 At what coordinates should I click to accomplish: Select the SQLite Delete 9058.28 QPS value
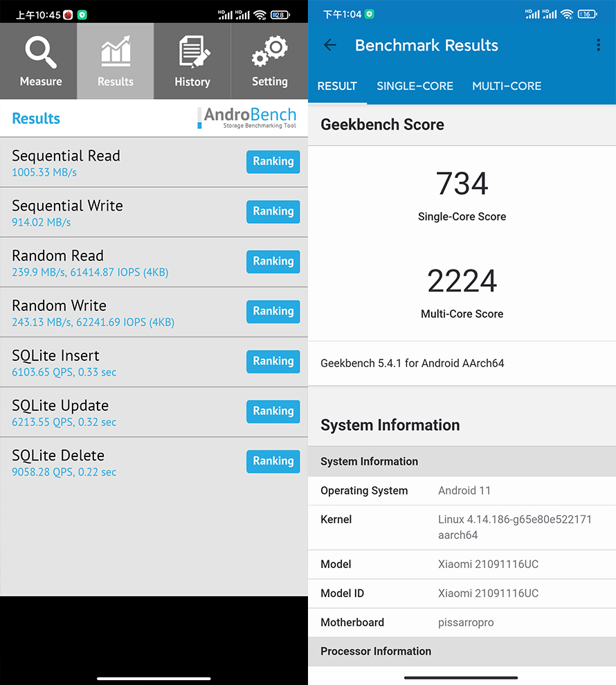(x=64, y=472)
